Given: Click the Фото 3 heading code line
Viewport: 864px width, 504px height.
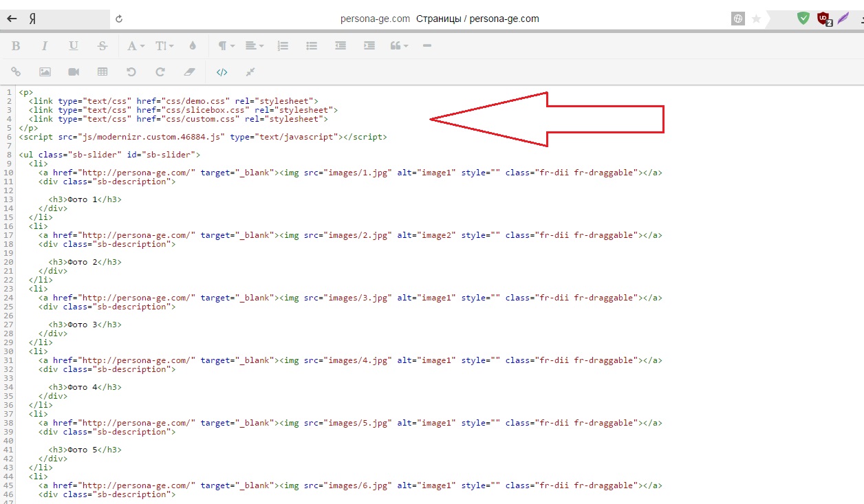Looking at the screenshot, I should pos(85,325).
